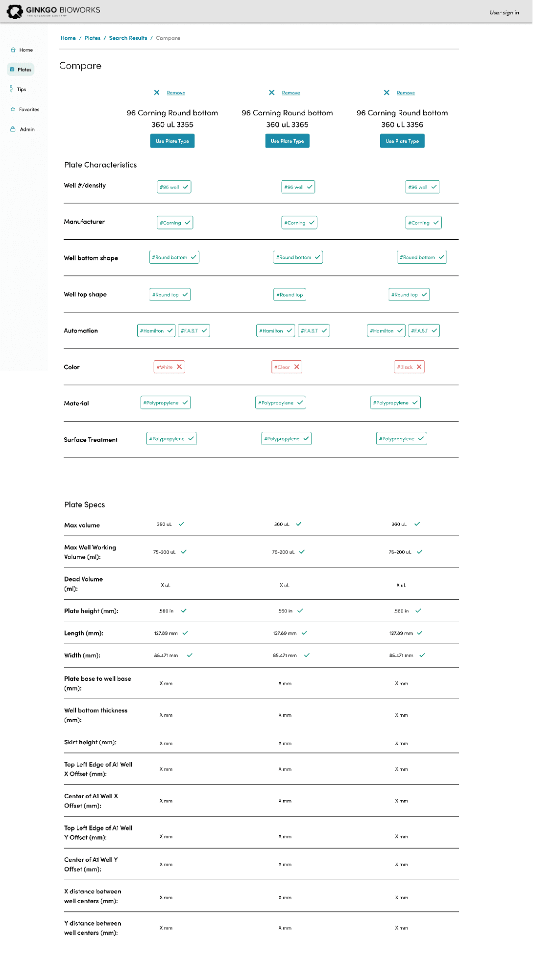Viewport: 533px width, 980px height.
Task: Click Remove link for plate 3356
Action: click(406, 93)
